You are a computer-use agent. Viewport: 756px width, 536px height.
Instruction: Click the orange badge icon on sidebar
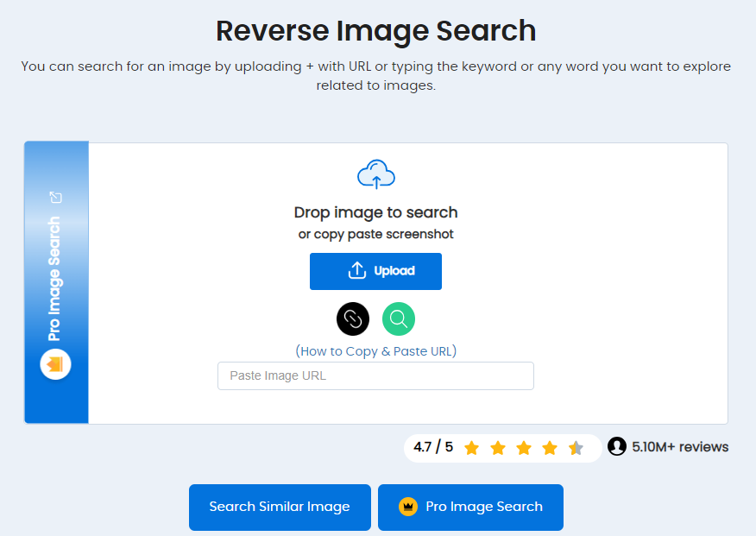click(55, 364)
